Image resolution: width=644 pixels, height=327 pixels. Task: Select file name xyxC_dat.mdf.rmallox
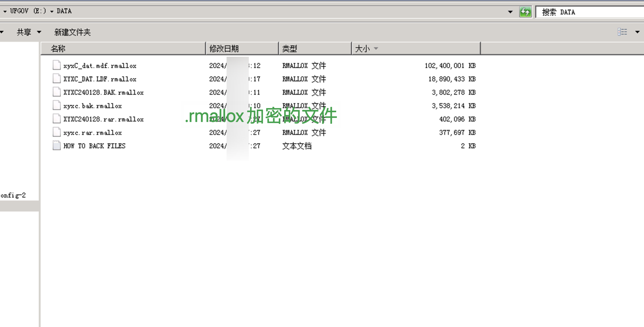[100, 66]
